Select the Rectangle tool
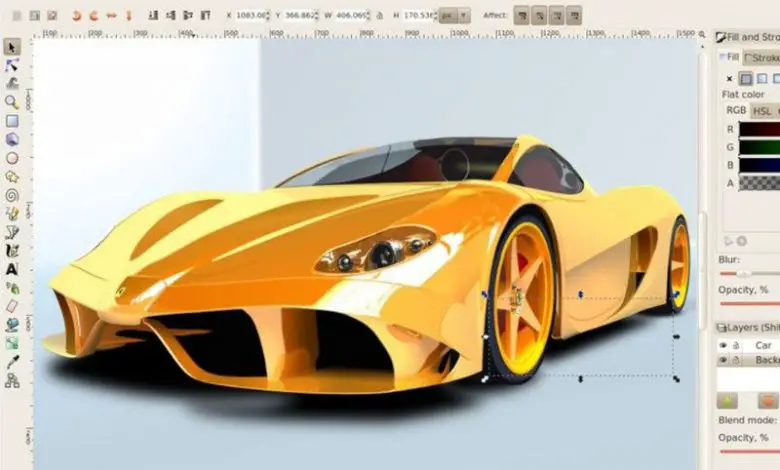This screenshot has height=470, width=780. click(11, 121)
